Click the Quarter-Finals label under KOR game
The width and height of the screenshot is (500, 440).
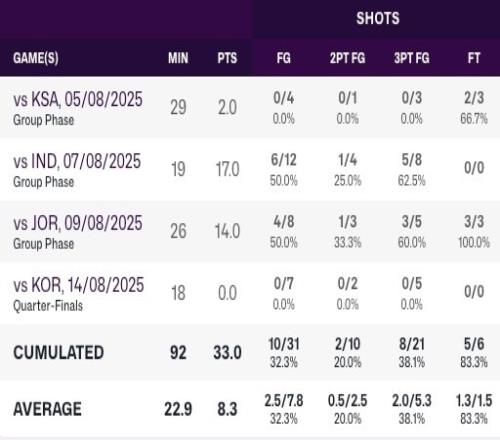pos(48,306)
